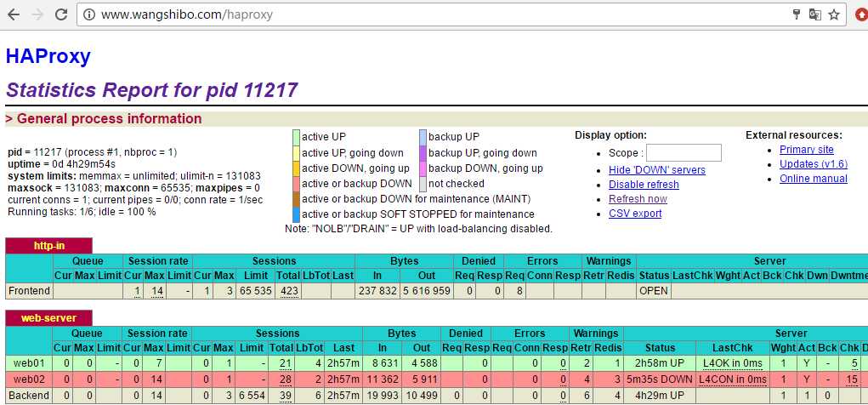Click the not checked gray swatch
The width and height of the screenshot is (868, 405).
pos(423,184)
